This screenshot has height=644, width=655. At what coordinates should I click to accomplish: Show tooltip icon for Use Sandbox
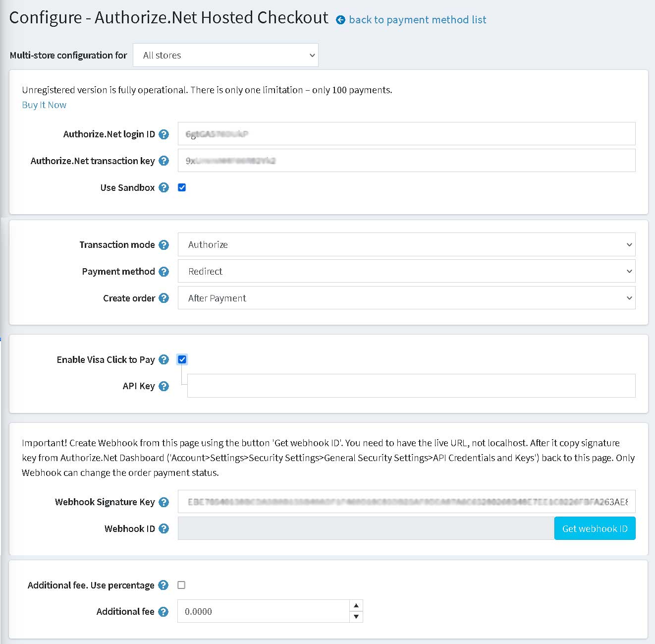tap(164, 188)
